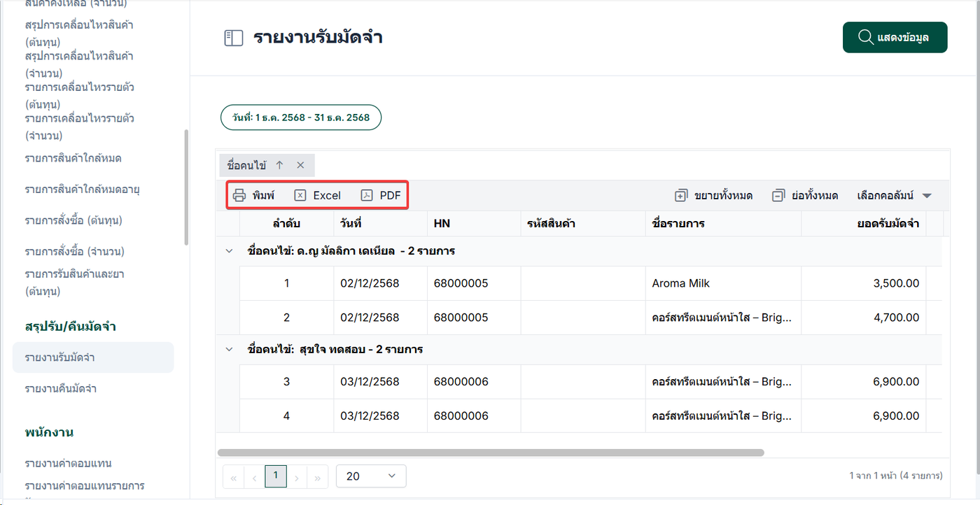The width and height of the screenshot is (980, 505).
Task: Click the สรุปรับ/คืนมัดจำ sidebar section heading
Action: coord(71,327)
